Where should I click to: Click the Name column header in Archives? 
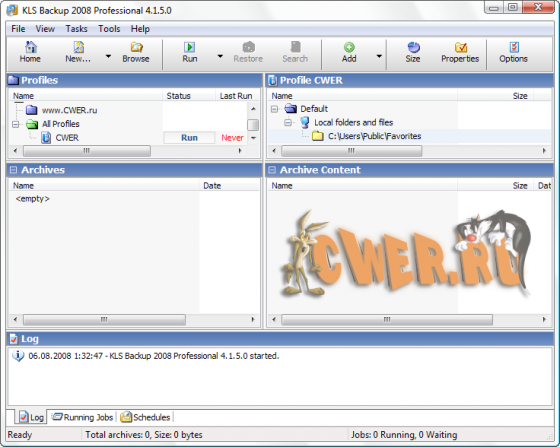coord(104,186)
